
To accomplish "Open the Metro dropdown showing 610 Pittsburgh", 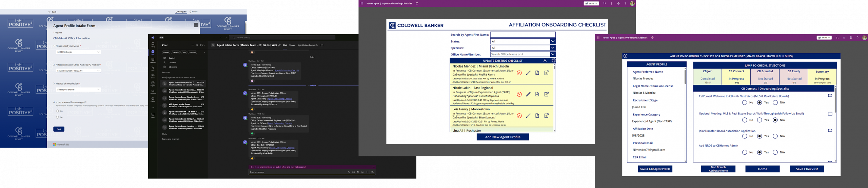I will [x=78, y=52].
